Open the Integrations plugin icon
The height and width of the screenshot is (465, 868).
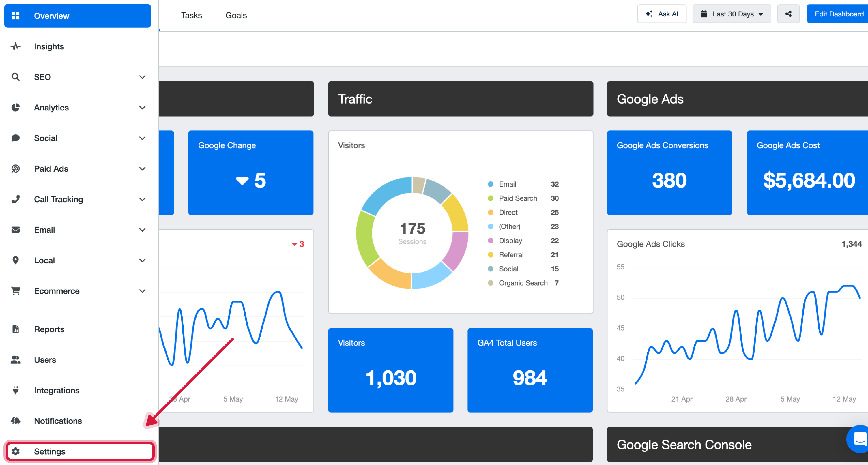pyautogui.click(x=16, y=390)
